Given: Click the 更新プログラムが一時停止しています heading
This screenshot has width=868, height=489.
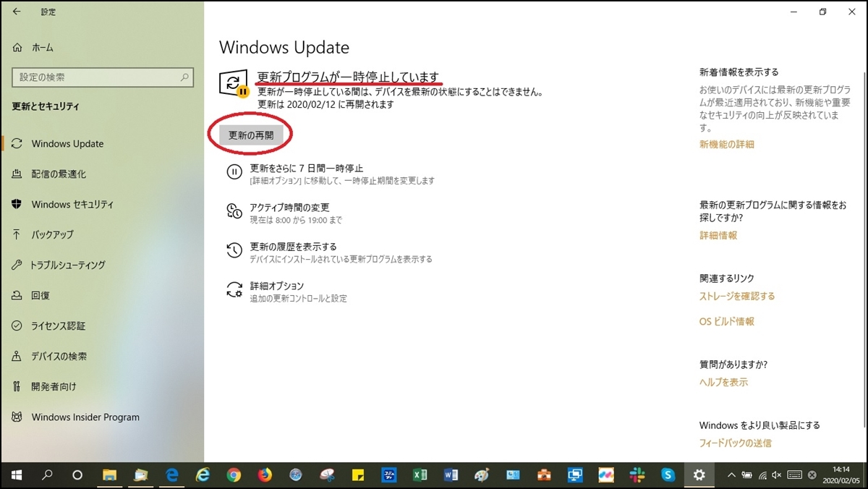Looking at the screenshot, I should pos(348,77).
